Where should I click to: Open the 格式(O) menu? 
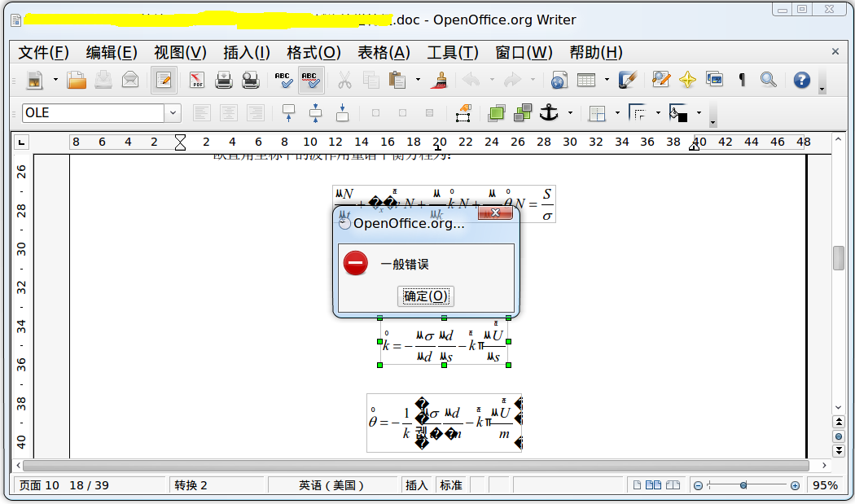coord(313,53)
